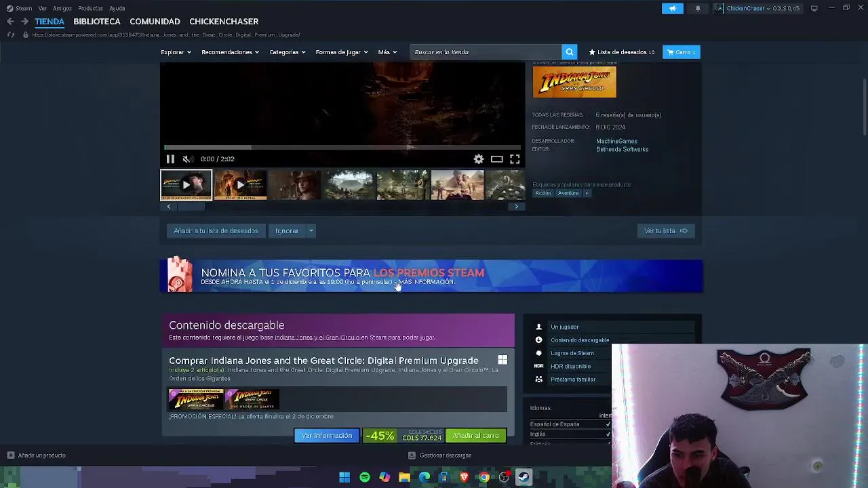Viewport: 868px width, 488px height.
Task: Click the Un jugador feature
Action: pos(564,327)
